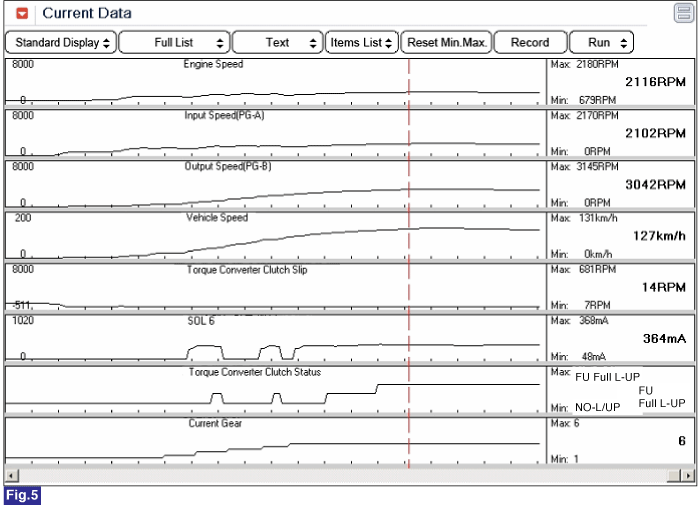700x505 pixels.
Task: Open the Text display mode dropdown
Action: (x=277, y=42)
